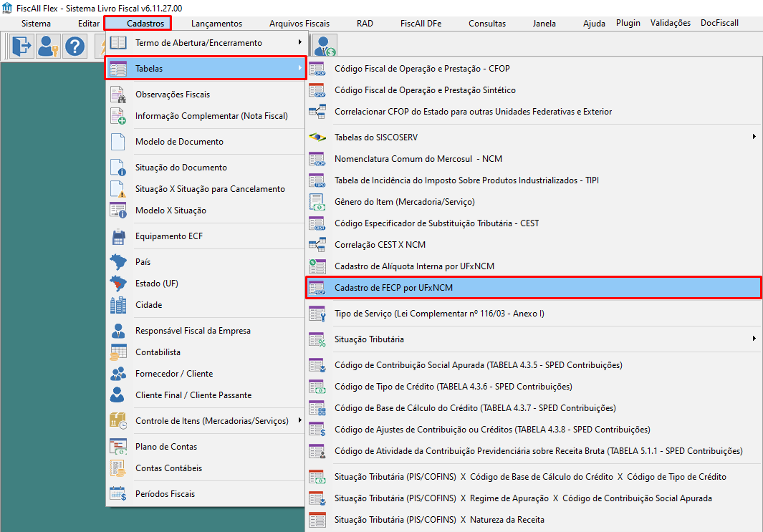763x532 pixels.
Task: Open the Consultas menu
Action: tap(487, 24)
